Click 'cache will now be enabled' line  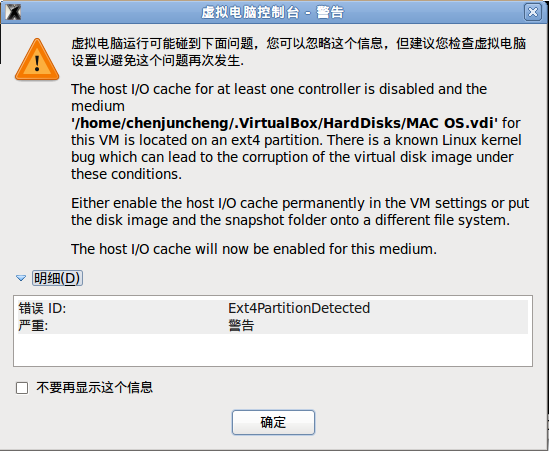tap(254, 249)
